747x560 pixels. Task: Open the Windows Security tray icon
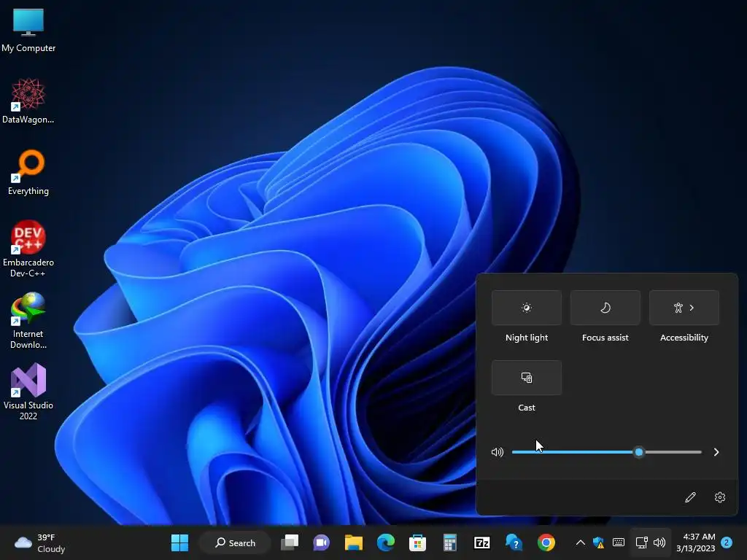599,542
